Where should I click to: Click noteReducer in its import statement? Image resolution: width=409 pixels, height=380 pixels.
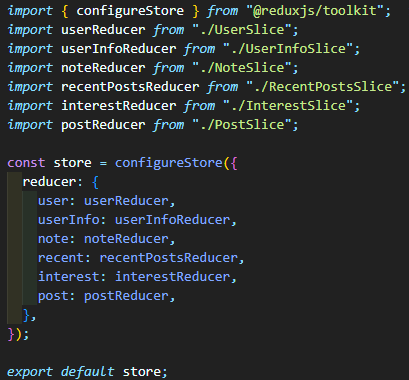(x=103, y=68)
